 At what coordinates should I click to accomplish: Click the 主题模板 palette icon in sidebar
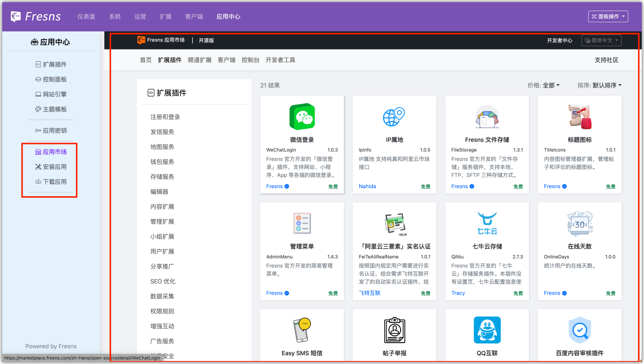[38, 109]
